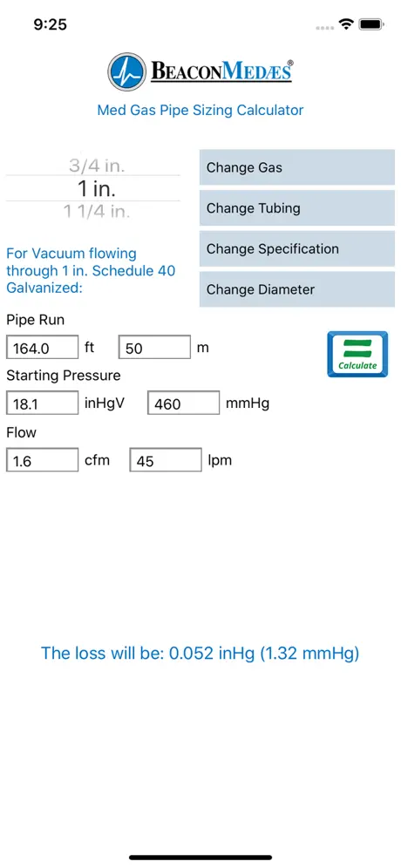
Task: Edit the Pipe Run feet field
Action: click(43, 348)
